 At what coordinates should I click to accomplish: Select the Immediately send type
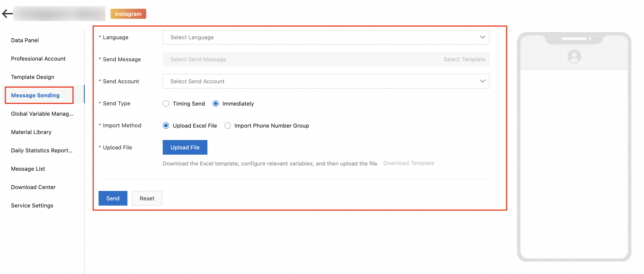215,103
